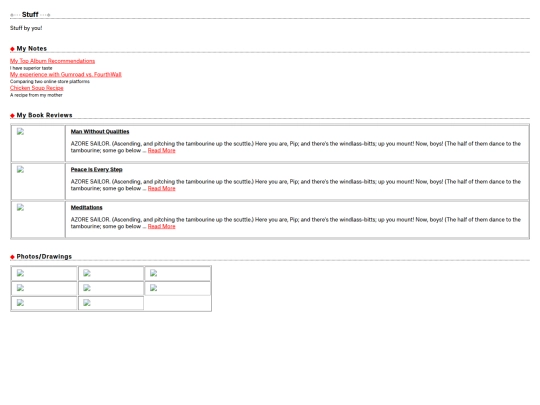This screenshot has height=405, width=540.
Task: Click Read More under Peace Is Every Step
Action: click(x=162, y=188)
